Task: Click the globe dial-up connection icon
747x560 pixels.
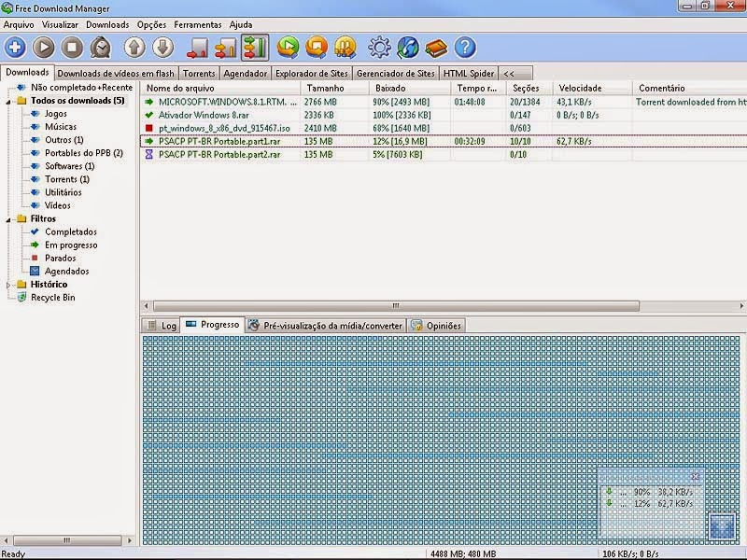Action: [408, 48]
